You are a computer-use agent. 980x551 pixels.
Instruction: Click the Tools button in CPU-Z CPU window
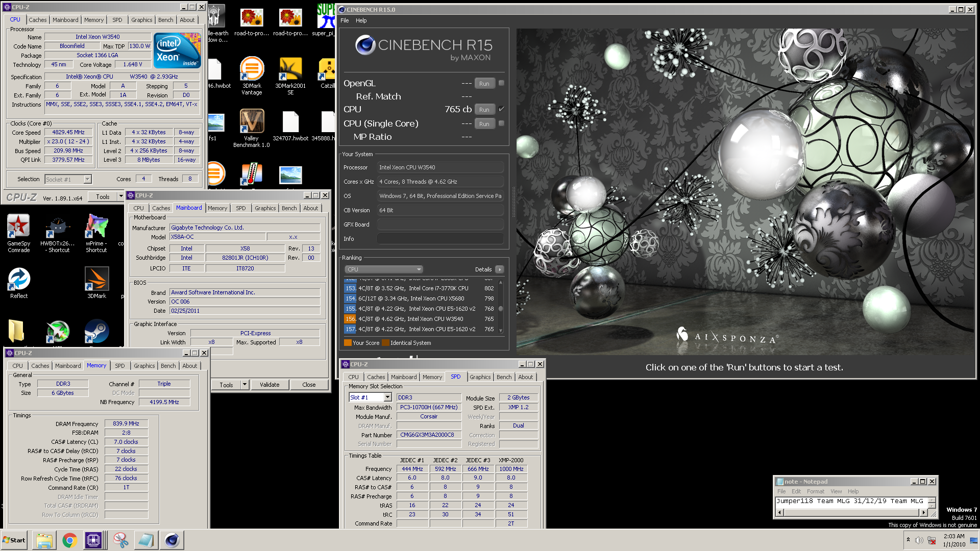tap(103, 196)
